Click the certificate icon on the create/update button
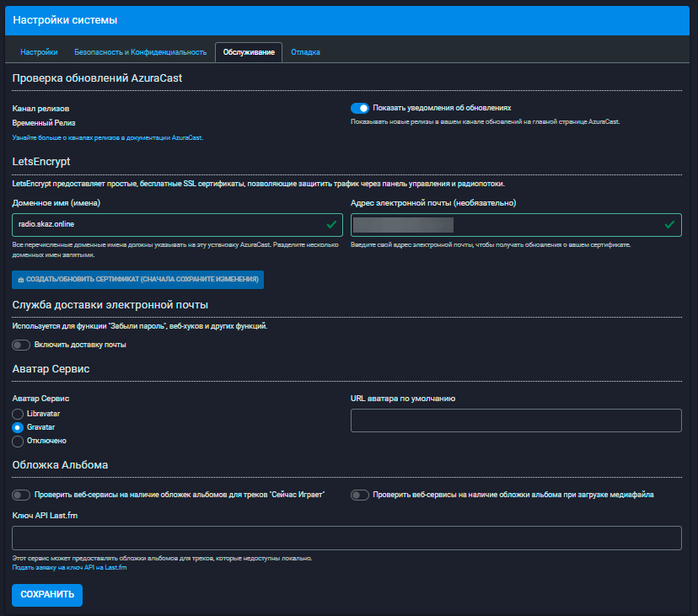698x616 pixels. click(21, 279)
